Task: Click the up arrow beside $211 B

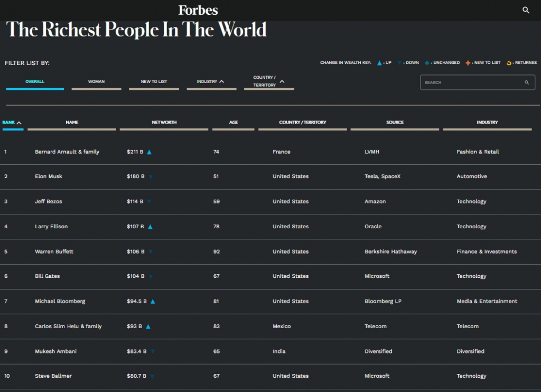Action: point(149,152)
